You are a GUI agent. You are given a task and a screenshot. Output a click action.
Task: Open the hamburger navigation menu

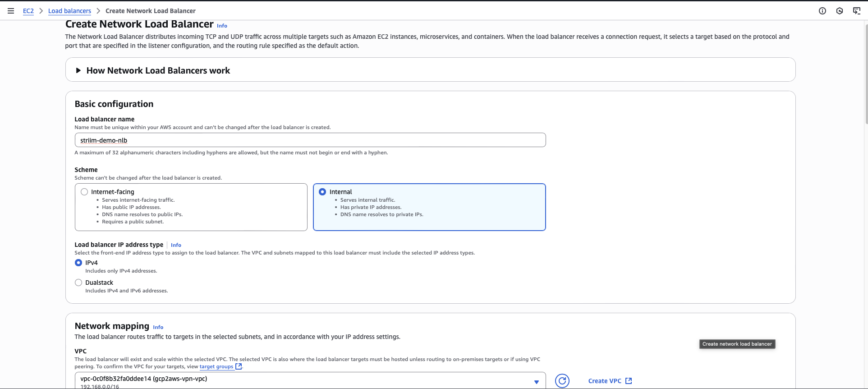tap(11, 11)
